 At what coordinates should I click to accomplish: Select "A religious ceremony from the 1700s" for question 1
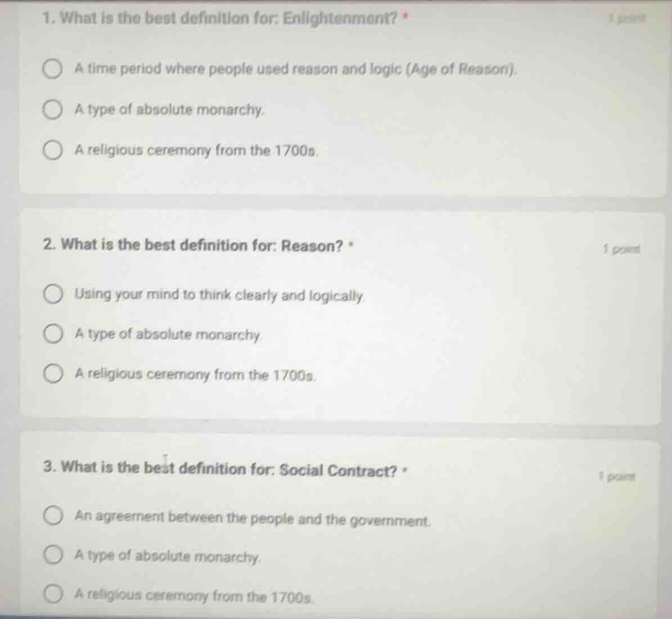tap(53, 149)
